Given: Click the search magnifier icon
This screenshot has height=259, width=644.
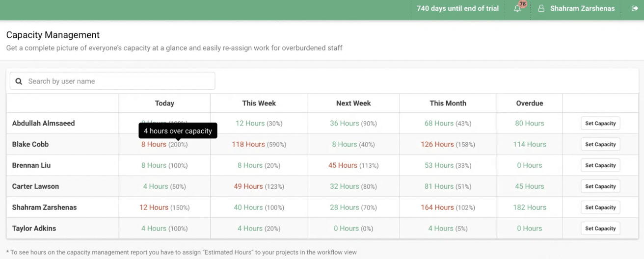Looking at the screenshot, I should click(19, 81).
